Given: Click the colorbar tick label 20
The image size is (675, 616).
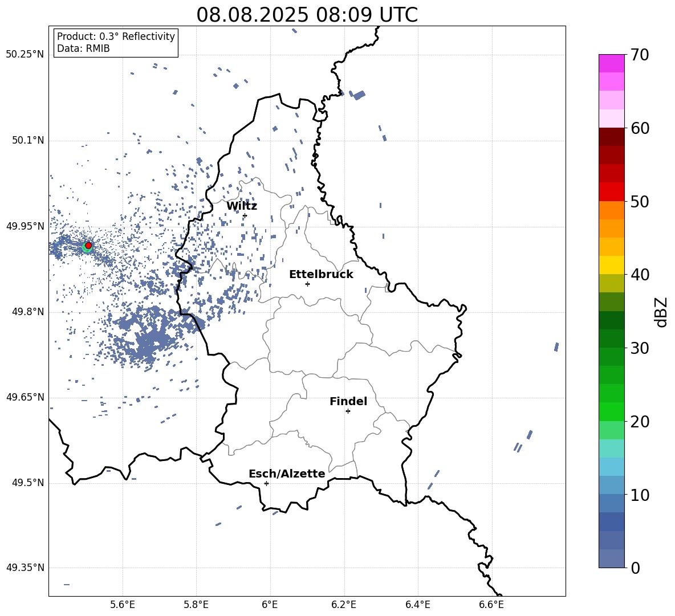Looking at the screenshot, I should (640, 422).
